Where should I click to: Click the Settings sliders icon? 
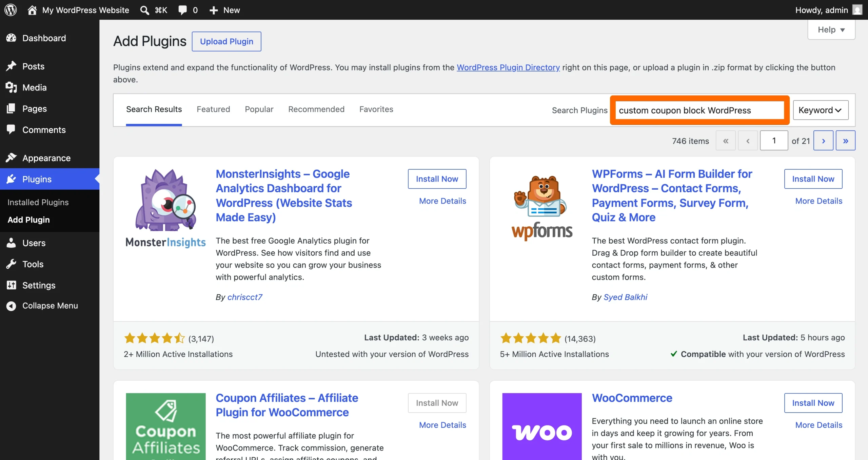11,285
